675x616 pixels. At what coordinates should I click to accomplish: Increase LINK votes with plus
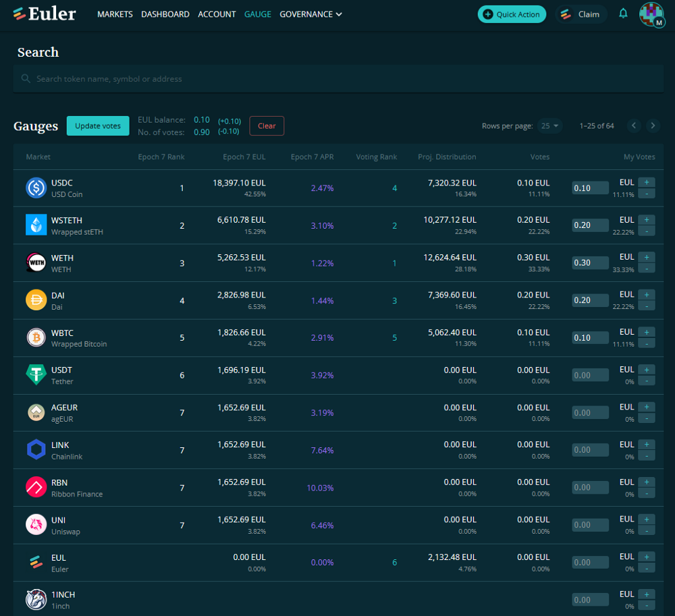[x=647, y=445]
